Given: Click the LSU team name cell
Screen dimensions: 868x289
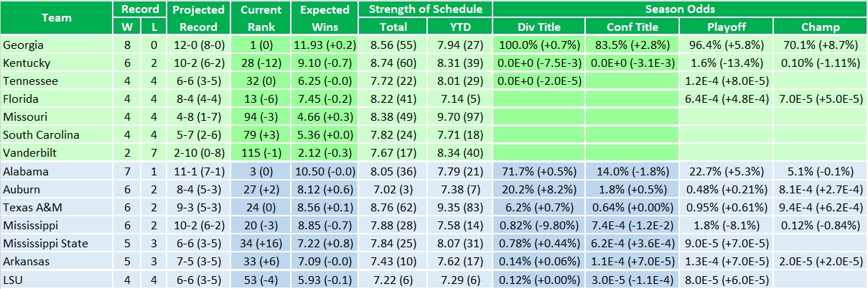Looking at the screenshot, I should [x=56, y=280].
